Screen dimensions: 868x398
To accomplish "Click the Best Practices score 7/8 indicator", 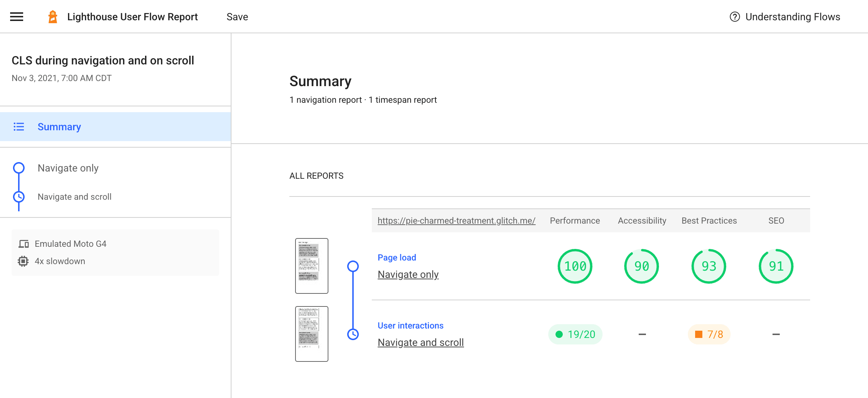I will [710, 334].
